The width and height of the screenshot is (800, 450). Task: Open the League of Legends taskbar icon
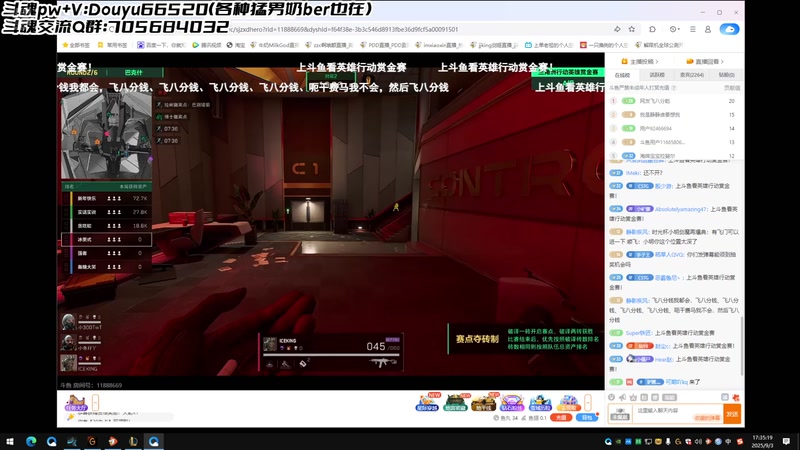coord(133,441)
